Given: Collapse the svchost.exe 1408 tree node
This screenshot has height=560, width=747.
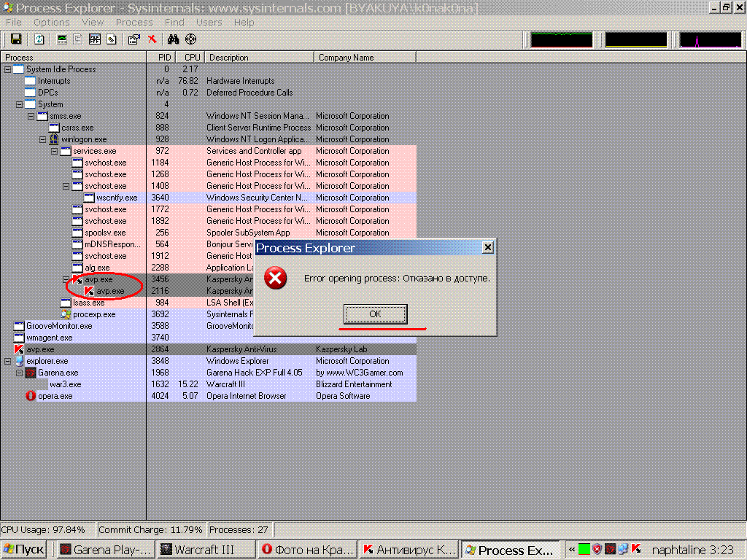Looking at the screenshot, I should coord(66,186).
